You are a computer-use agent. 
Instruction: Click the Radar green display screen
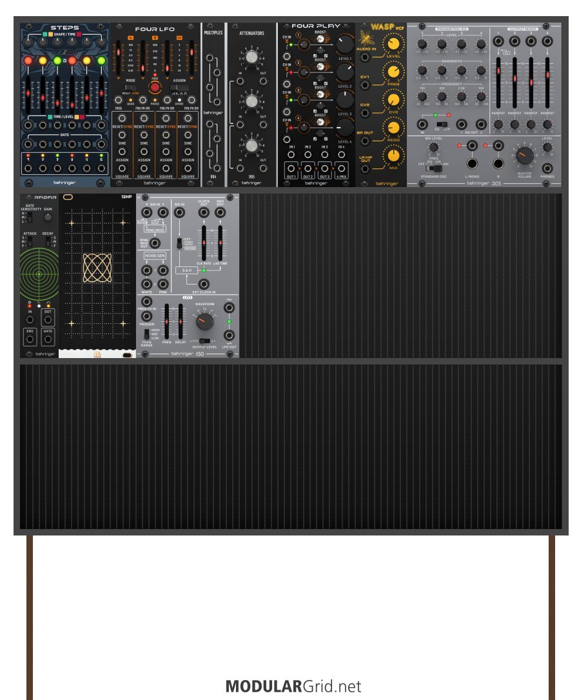point(39,274)
